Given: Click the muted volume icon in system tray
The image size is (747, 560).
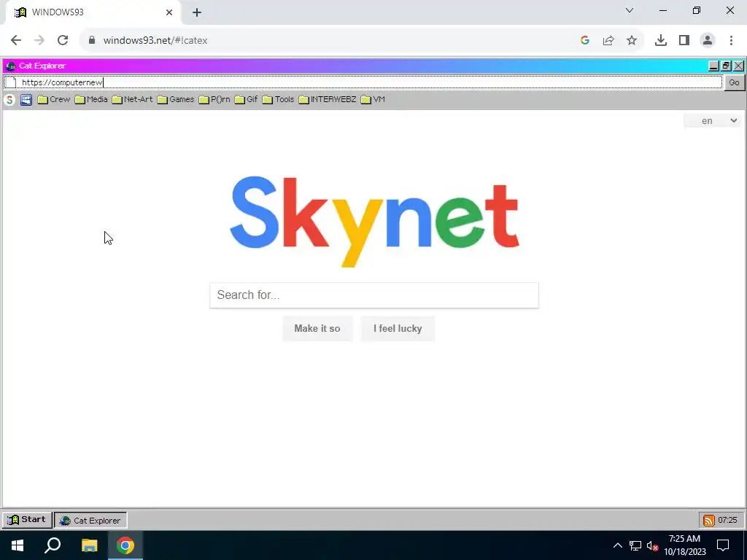Looking at the screenshot, I should coord(652,545).
